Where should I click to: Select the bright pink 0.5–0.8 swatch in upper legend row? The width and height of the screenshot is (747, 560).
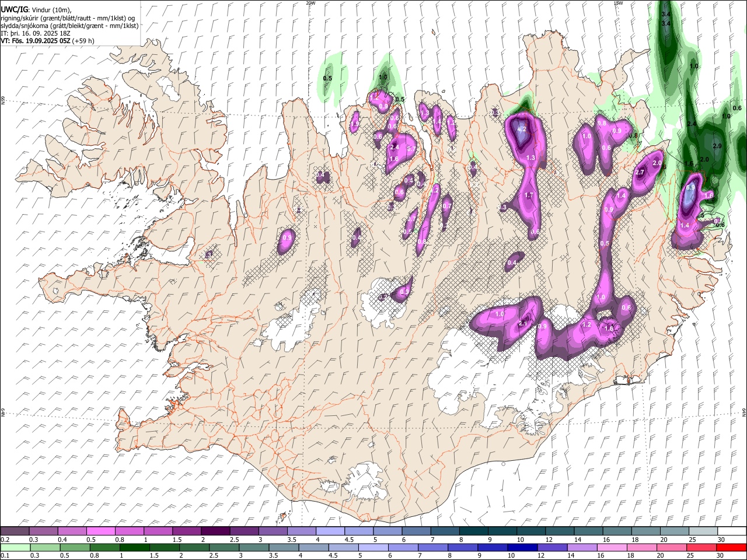[x=101, y=531]
